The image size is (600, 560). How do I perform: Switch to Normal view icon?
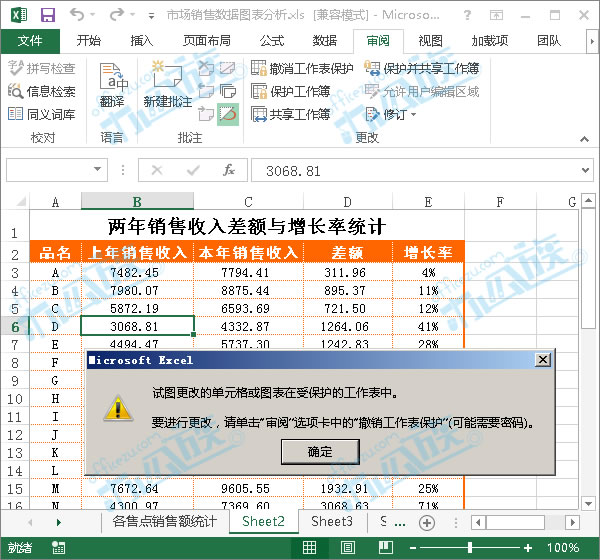[309, 548]
